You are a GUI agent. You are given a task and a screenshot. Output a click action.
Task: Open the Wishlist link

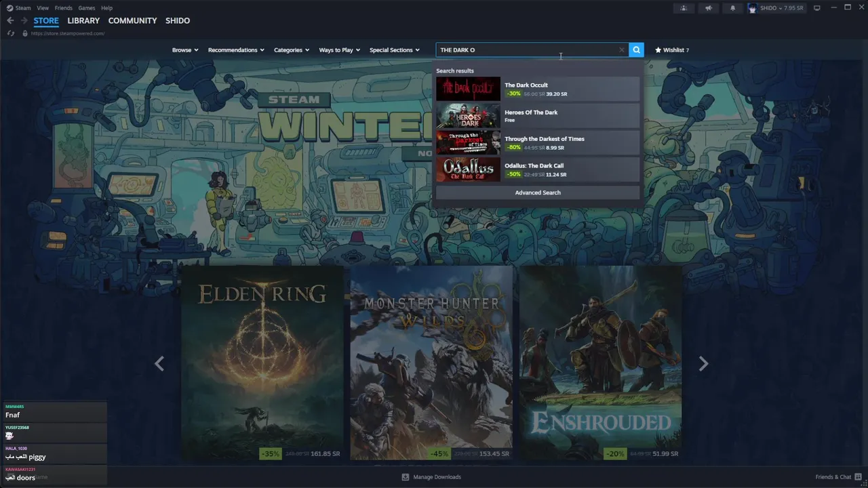tap(672, 50)
